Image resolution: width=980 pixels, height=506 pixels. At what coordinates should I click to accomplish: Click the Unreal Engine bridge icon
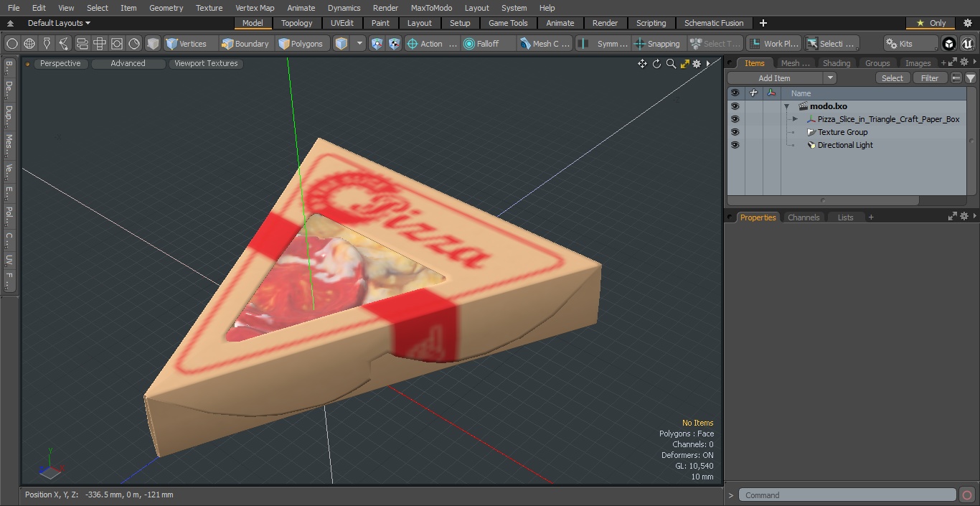pos(967,44)
